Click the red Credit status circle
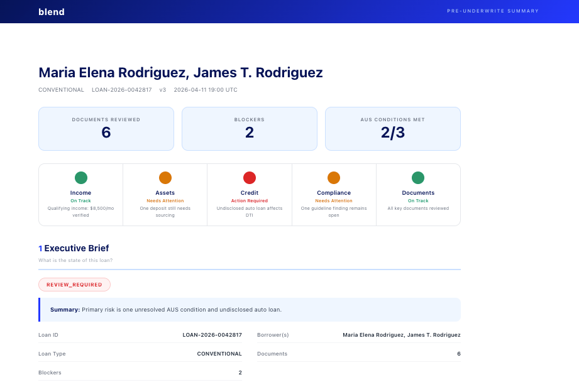This screenshot has height=392, width=579. coord(250,178)
